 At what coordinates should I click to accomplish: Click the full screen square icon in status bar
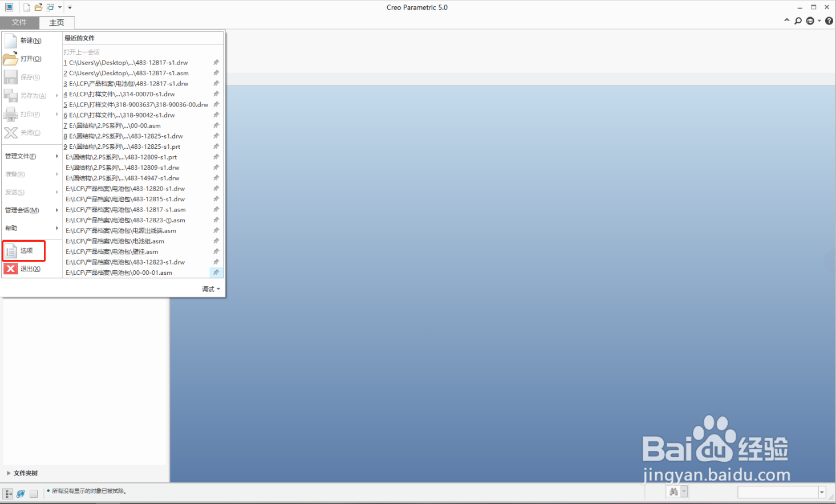(34, 494)
